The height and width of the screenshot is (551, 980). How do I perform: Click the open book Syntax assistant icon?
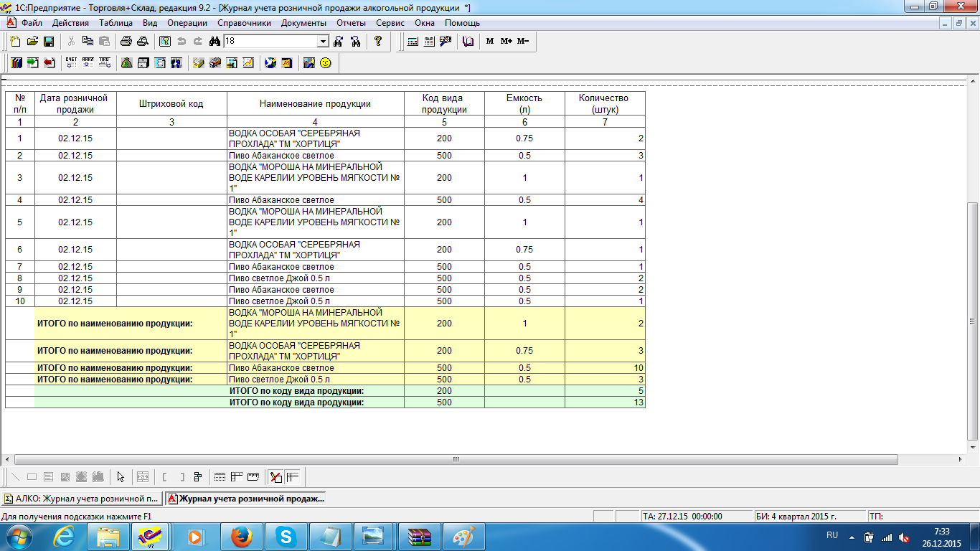468,42
